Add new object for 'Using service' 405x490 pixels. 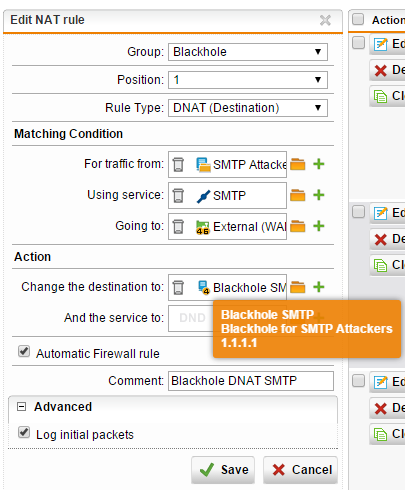319,195
